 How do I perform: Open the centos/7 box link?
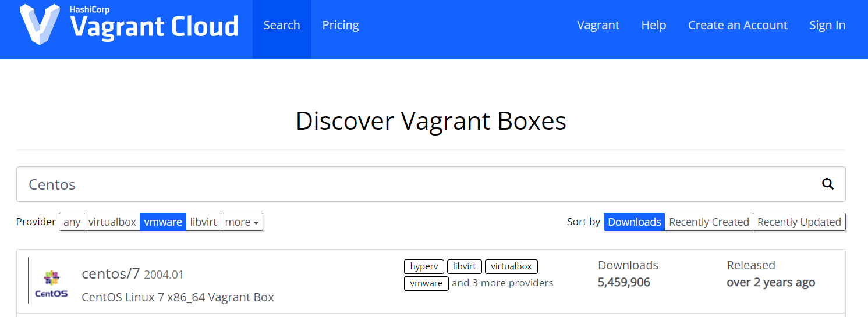(111, 273)
